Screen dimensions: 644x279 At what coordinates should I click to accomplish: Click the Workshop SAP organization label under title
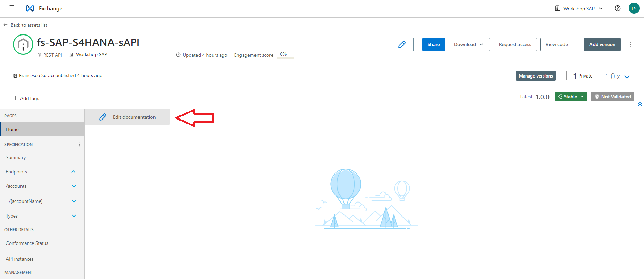(x=91, y=54)
